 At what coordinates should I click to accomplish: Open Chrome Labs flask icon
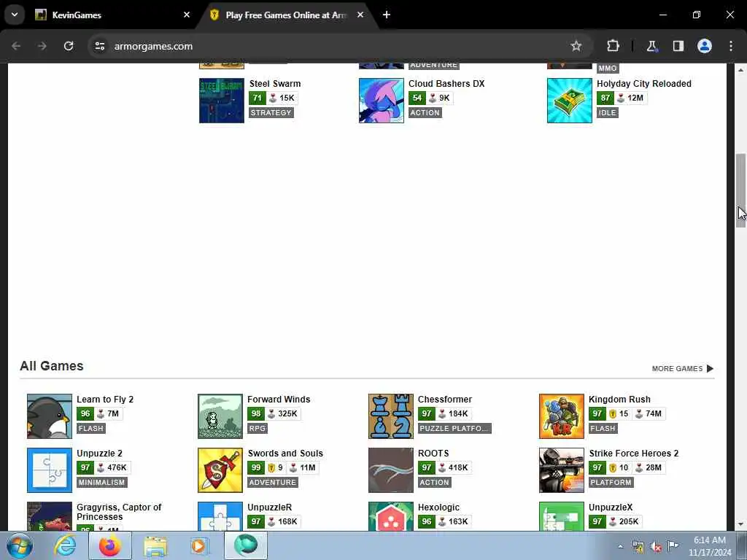click(651, 46)
